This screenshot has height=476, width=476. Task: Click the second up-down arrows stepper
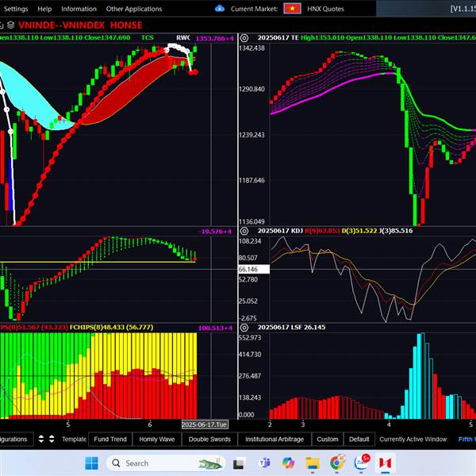[52, 439]
